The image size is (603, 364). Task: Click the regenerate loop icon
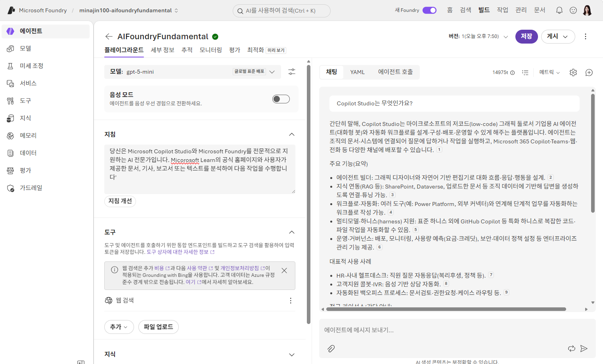coord(571,349)
